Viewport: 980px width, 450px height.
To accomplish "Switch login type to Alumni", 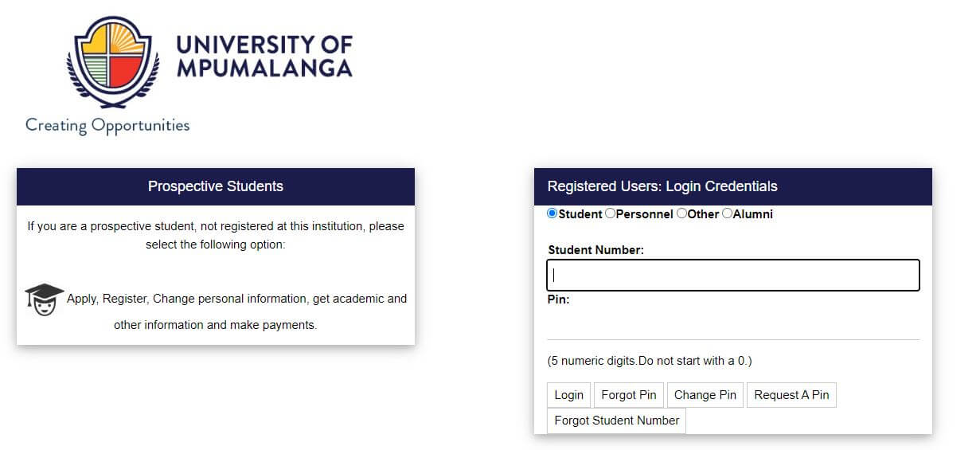I will pyautogui.click(x=727, y=213).
